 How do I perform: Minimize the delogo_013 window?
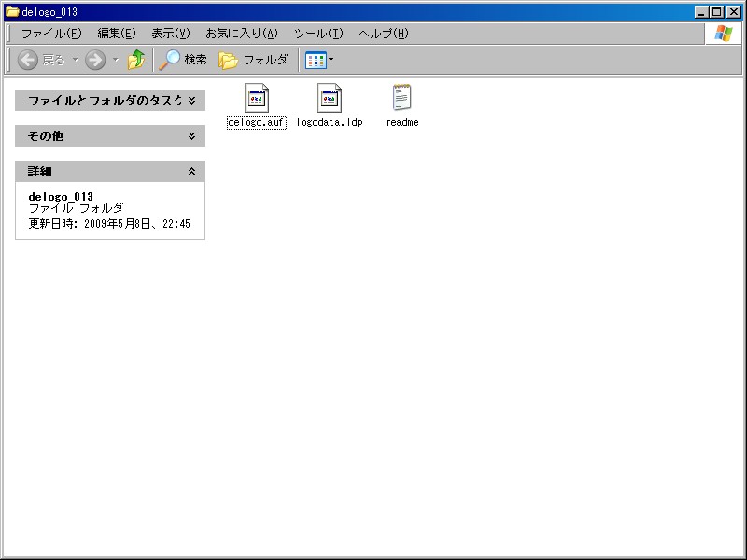[x=700, y=12]
